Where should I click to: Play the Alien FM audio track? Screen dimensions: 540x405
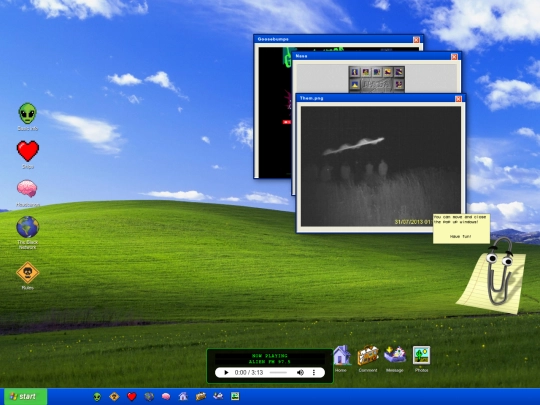[226, 373]
